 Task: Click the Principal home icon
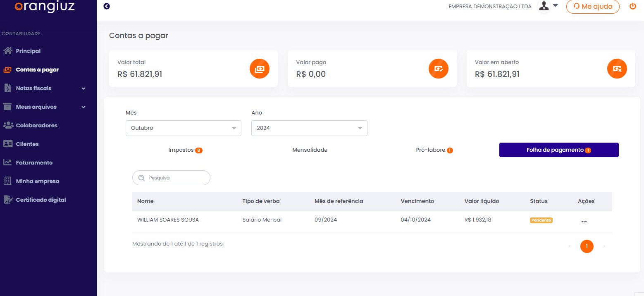[x=7, y=51]
